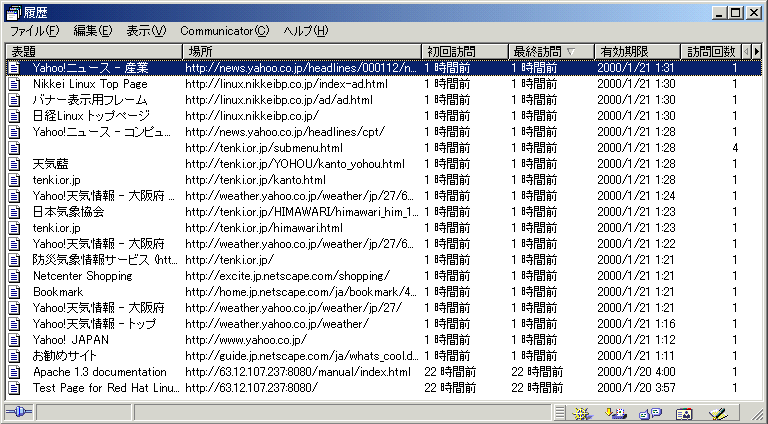768x424 pixels.
Task: Click the page icon for 日経Linuxトップページ
Action: pyautogui.click(x=15, y=116)
